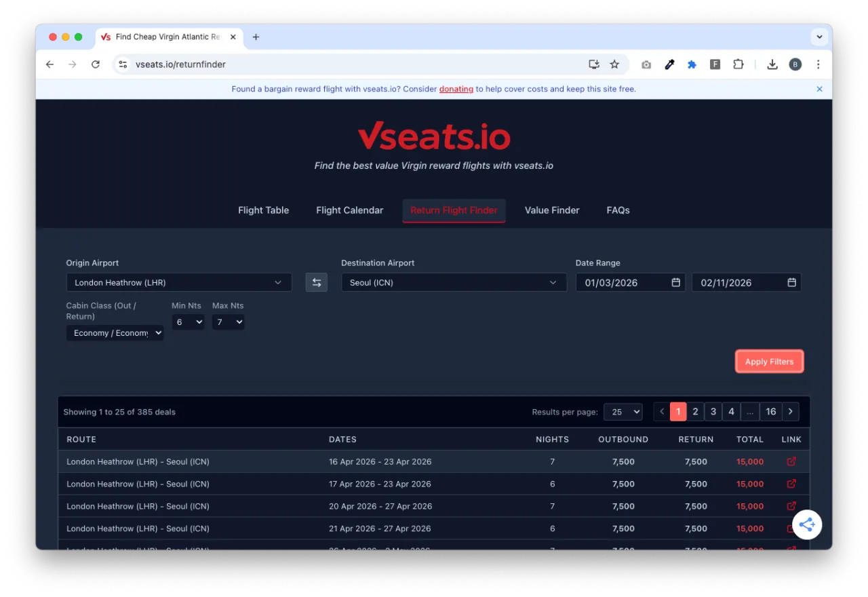Open the Value Finder tab
This screenshot has width=868, height=597.
[552, 210]
